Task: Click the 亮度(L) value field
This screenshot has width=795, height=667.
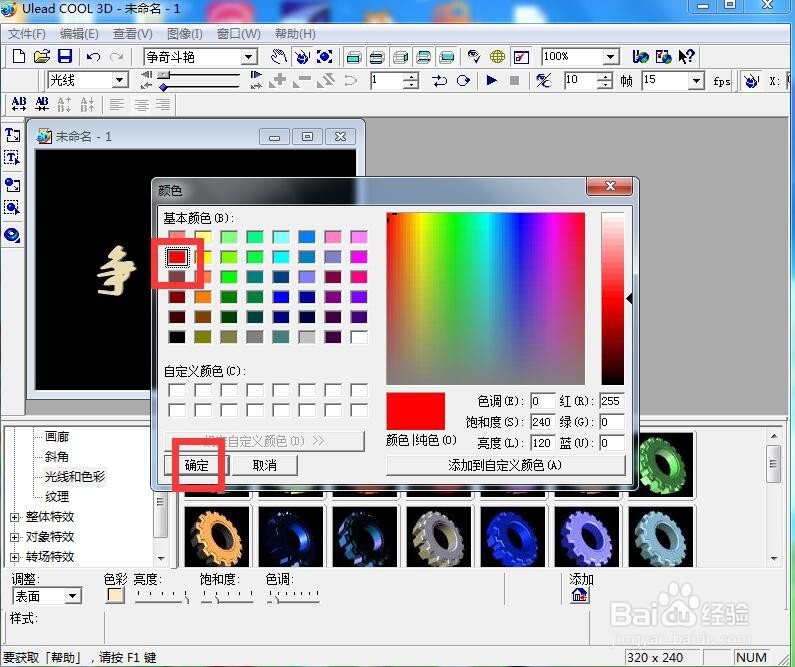Action: (x=543, y=443)
